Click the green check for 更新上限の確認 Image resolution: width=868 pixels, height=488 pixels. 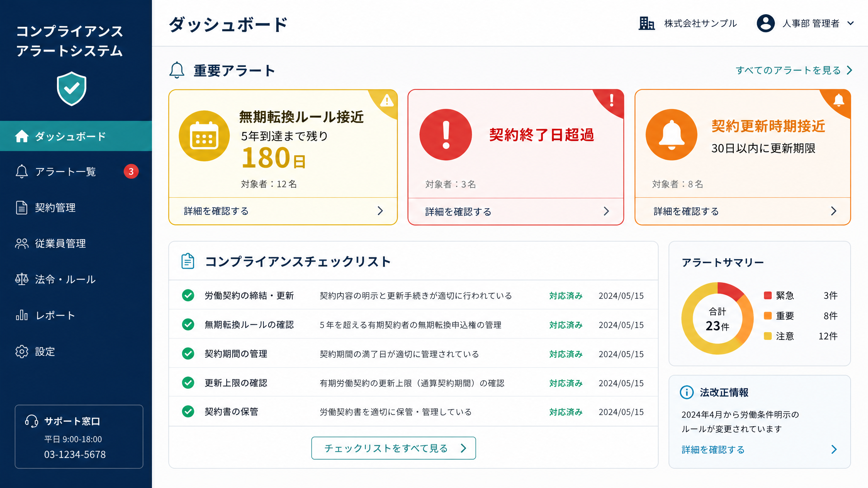(x=188, y=383)
